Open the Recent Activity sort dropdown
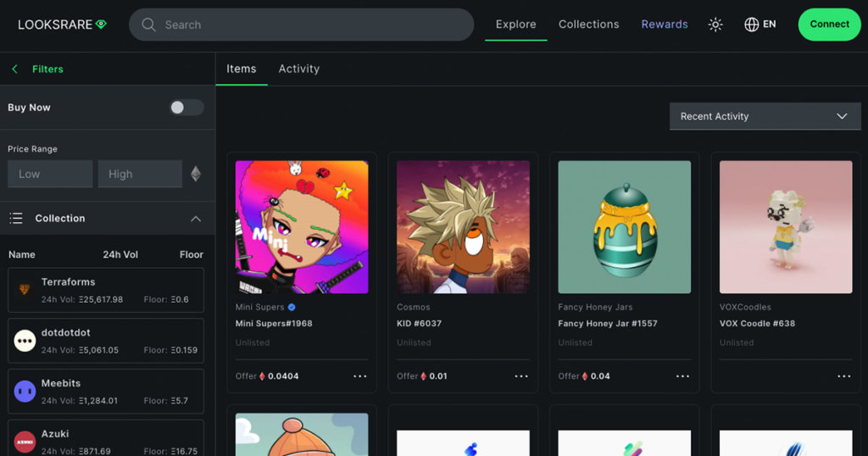This screenshot has width=868, height=456. pyautogui.click(x=765, y=116)
